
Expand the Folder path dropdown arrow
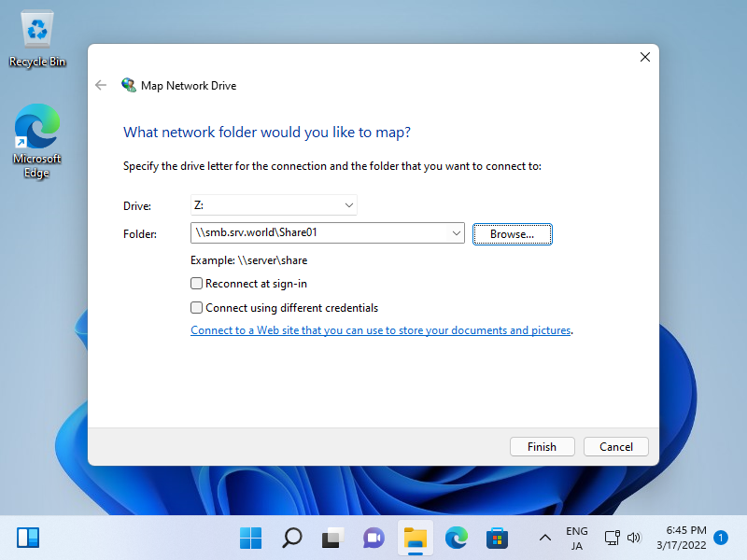pyautogui.click(x=456, y=233)
